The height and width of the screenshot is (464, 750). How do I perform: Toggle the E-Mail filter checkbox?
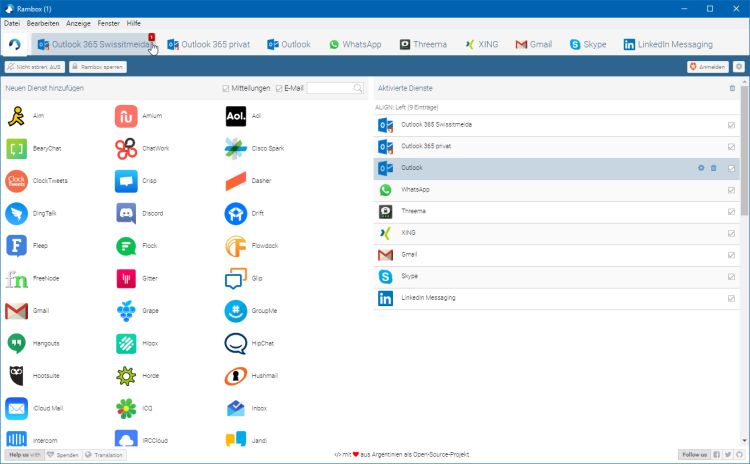coord(279,88)
